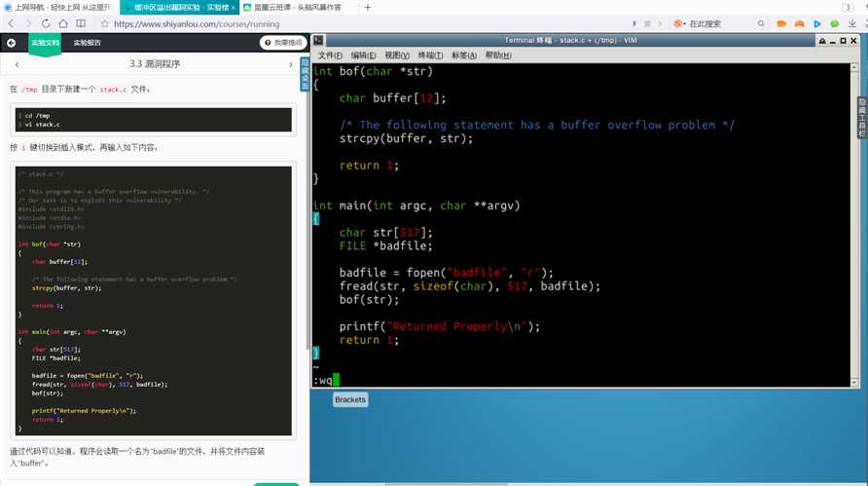
Task: Open the terminal 编辑(E) menu
Action: 363,56
